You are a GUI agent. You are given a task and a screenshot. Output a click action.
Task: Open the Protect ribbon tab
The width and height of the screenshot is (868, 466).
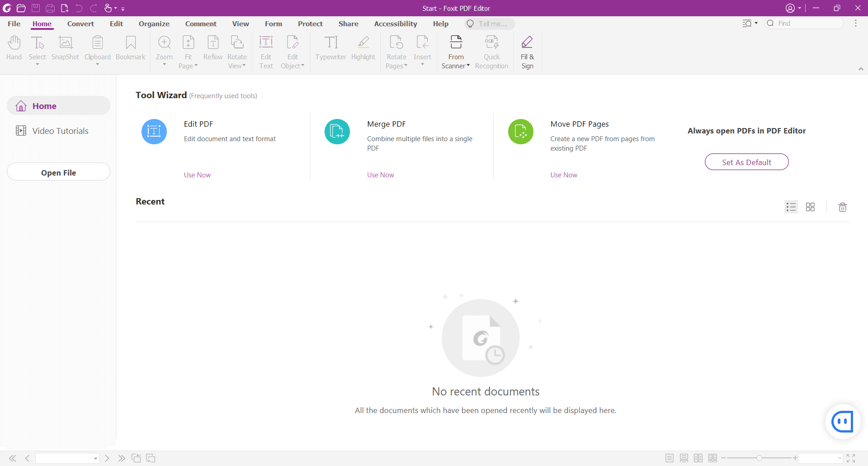(x=310, y=24)
